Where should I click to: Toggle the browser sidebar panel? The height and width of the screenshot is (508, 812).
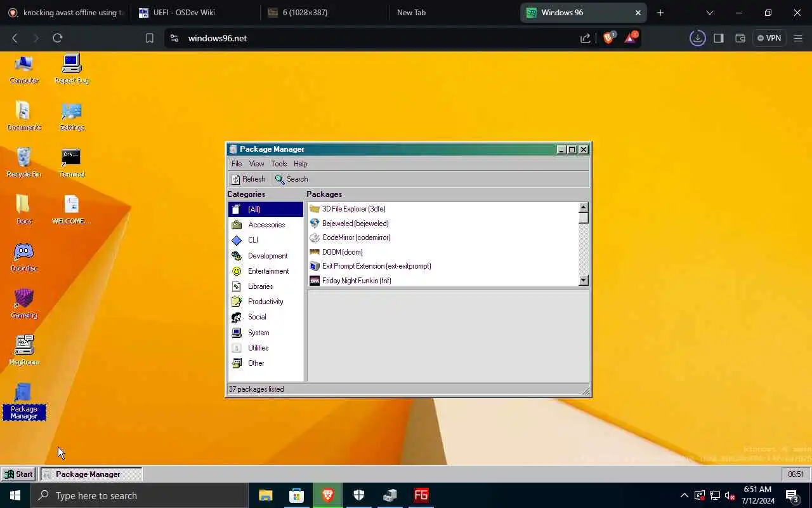(719, 38)
